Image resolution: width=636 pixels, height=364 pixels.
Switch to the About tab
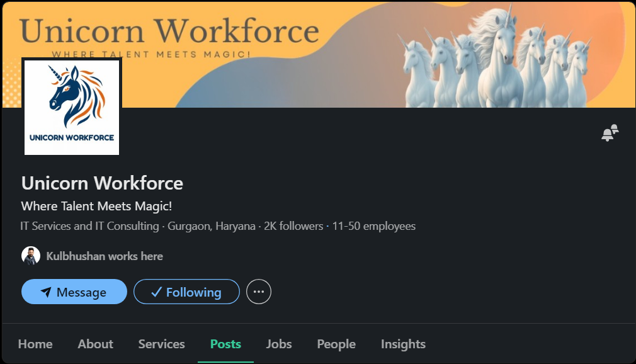(95, 344)
